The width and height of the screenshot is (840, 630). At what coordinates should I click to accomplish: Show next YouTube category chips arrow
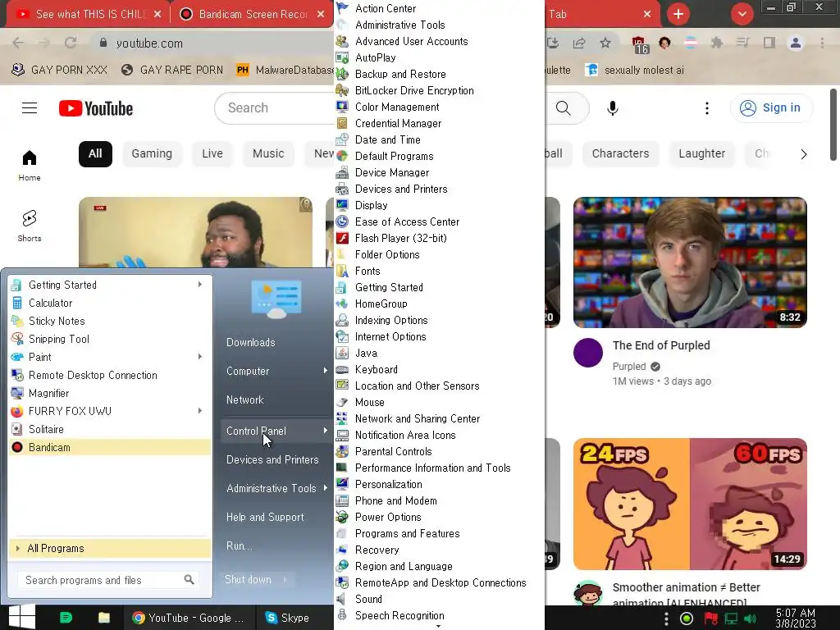[x=804, y=154]
